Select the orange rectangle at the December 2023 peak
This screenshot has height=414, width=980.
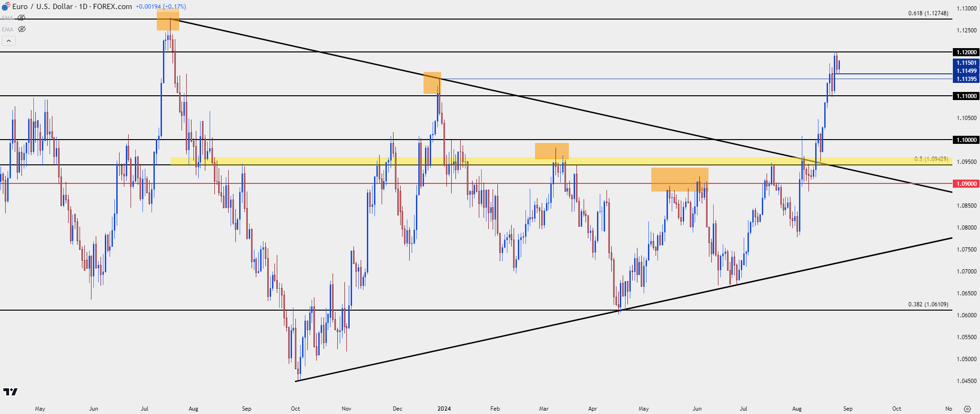(433, 83)
